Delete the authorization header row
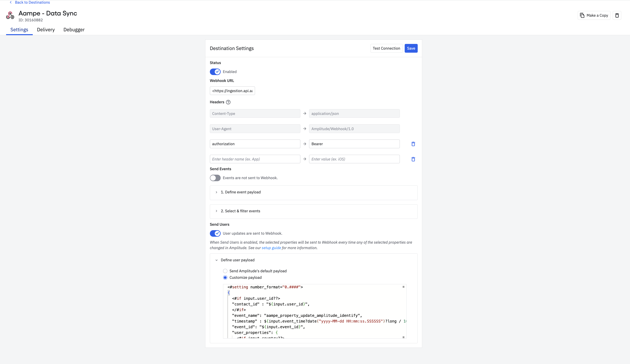The width and height of the screenshot is (630, 364). click(413, 144)
